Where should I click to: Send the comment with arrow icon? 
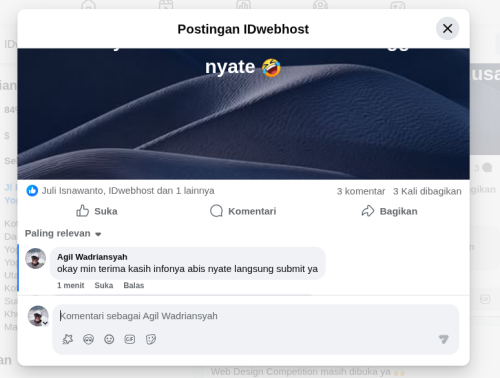pos(444,339)
